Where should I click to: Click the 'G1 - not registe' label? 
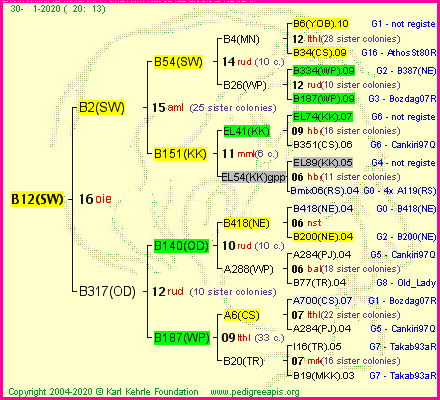pyautogui.click(x=404, y=24)
